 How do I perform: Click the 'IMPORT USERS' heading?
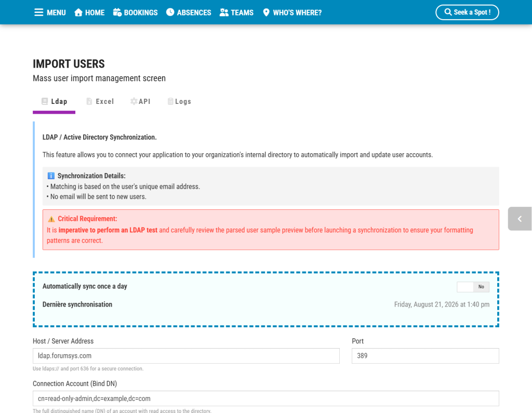pyautogui.click(x=69, y=64)
